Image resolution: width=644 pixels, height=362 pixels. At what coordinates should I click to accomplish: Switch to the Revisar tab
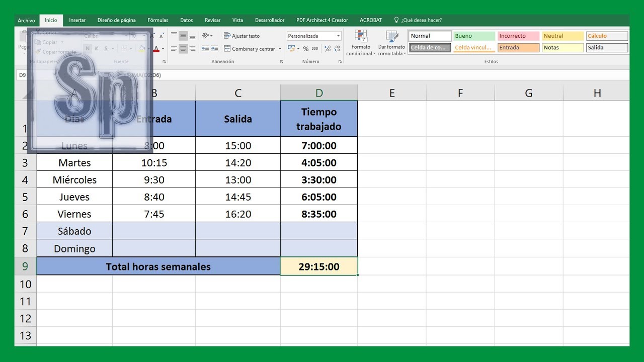[x=213, y=21]
